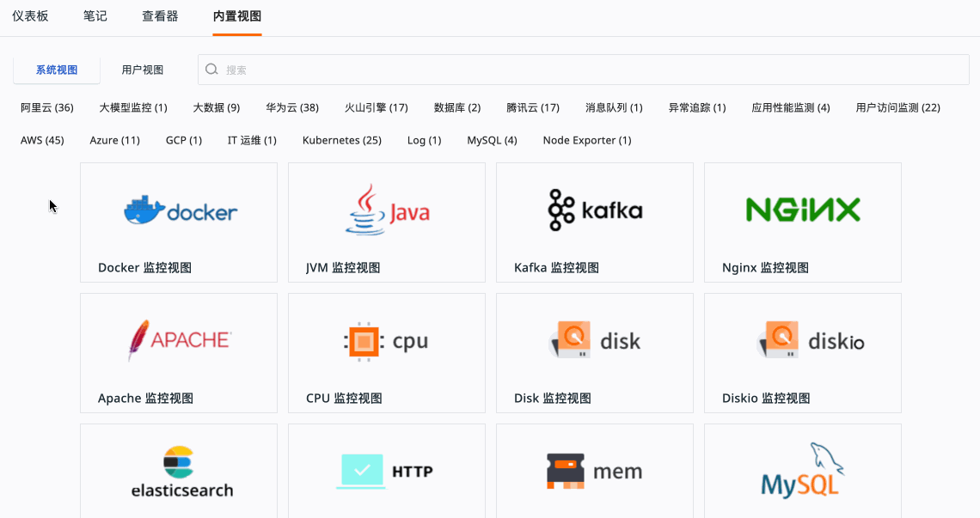Filter by 阿里云 (36) tag
This screenshot has width=980, height=518.
click(47, 108)
